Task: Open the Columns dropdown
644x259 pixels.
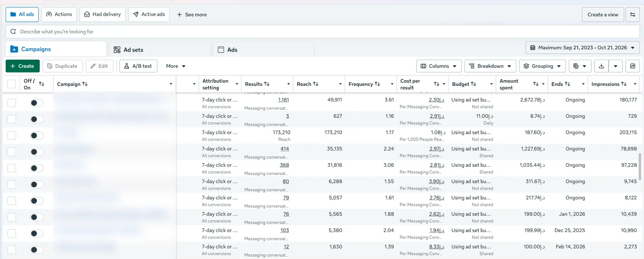Action: tap(439, 66)
